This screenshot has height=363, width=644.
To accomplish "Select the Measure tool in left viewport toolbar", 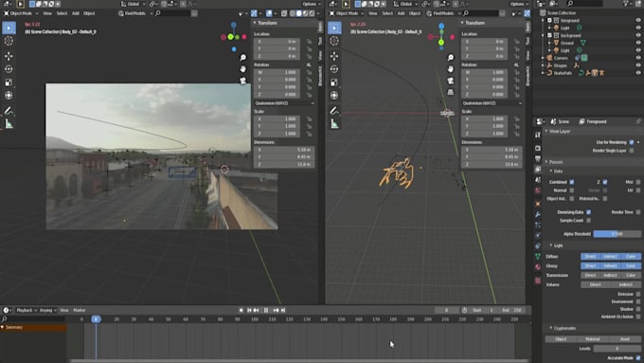I will (x=9, y=124).
